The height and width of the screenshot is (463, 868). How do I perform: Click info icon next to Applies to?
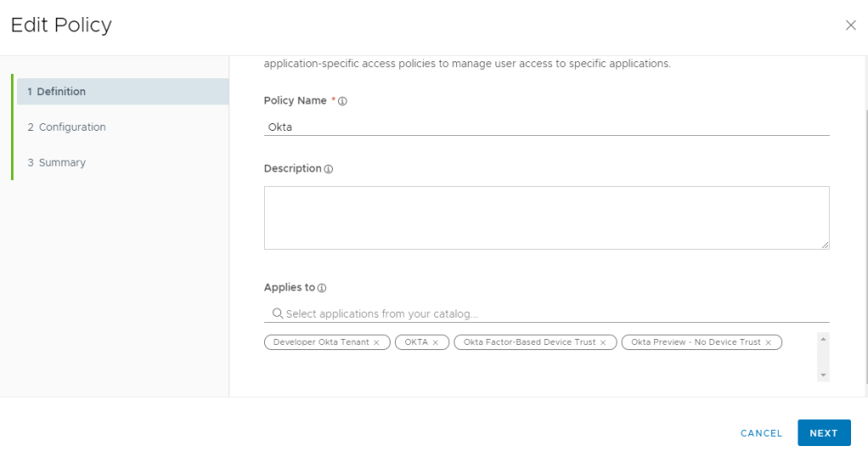pos(322,288)
